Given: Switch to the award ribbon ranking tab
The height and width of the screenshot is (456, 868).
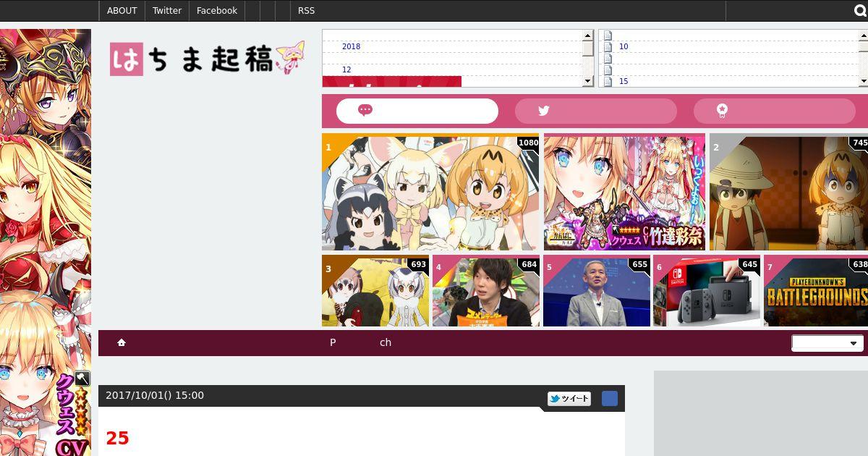Looking at the screenshot, I should (x=775, y=111).
